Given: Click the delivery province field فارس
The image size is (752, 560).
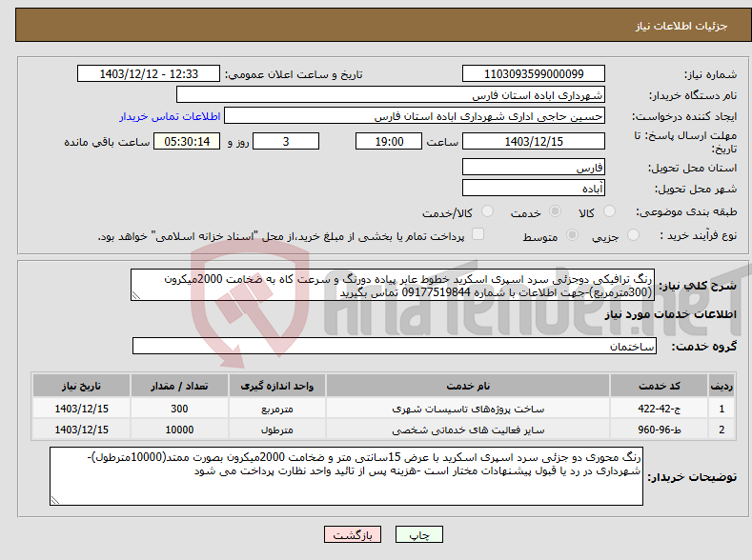Looking at the screenshot, I should pos(534,168).
